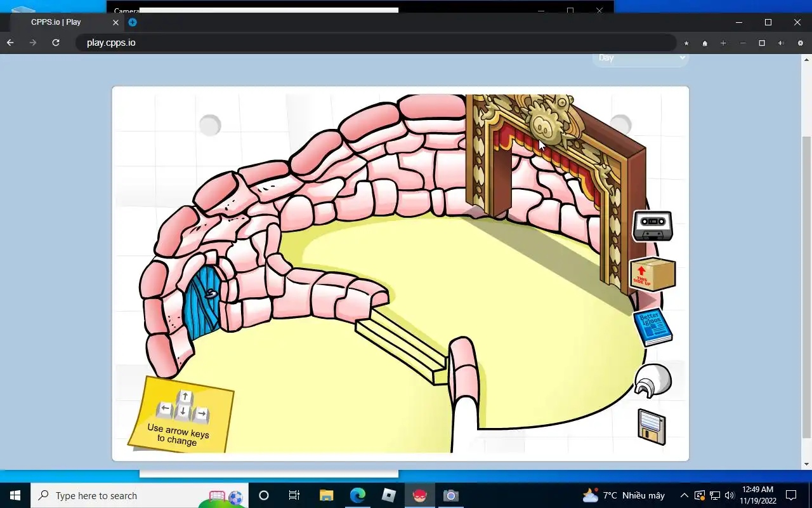Click the play.cpps.io address bar
The image size is (812, 508).
coord(376,43)
